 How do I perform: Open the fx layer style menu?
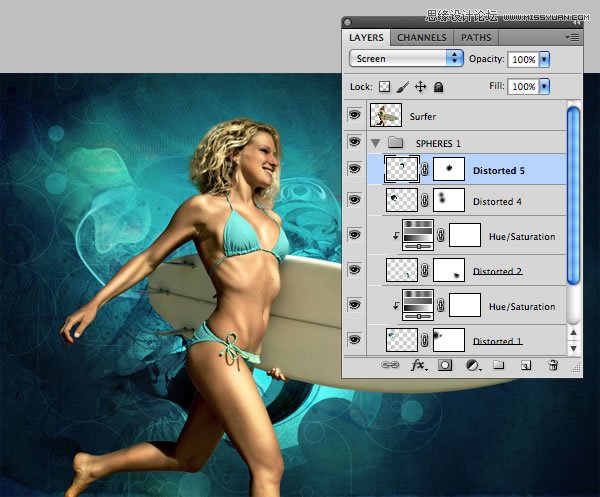[x=419, y=366]
